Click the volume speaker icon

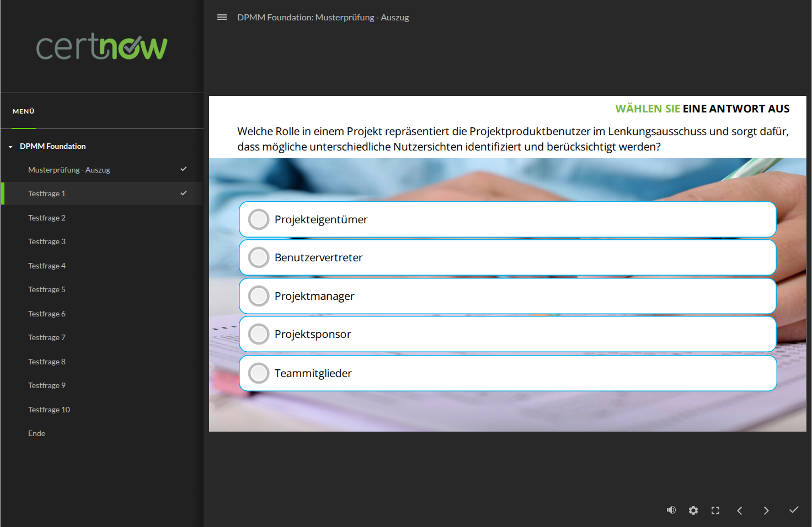point(671,510)
